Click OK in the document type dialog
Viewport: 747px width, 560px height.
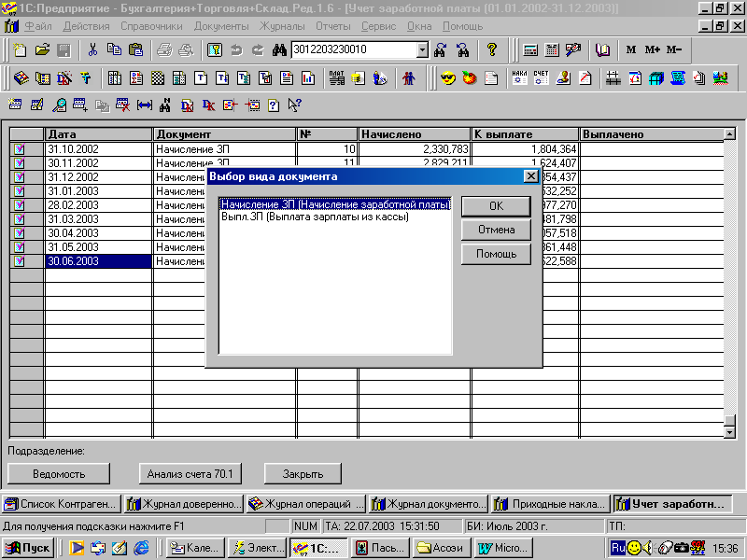pyautogui.click(x=496, y=206)
